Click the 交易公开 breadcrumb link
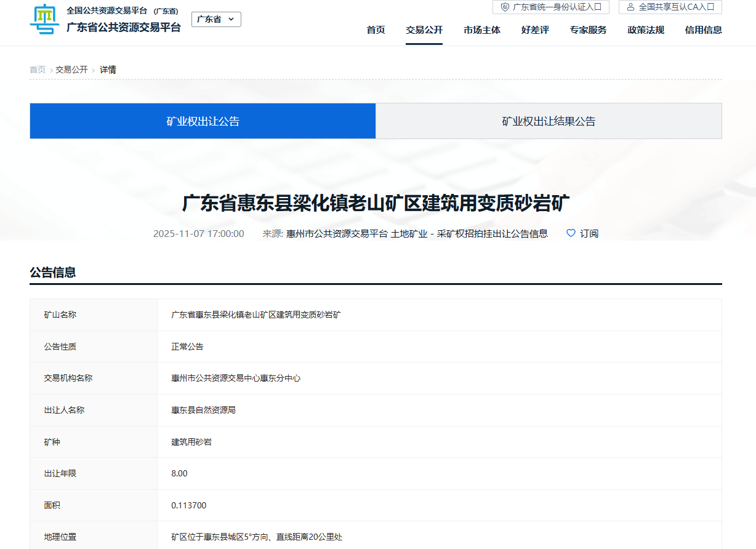756x549 pixels. [71, 70]
